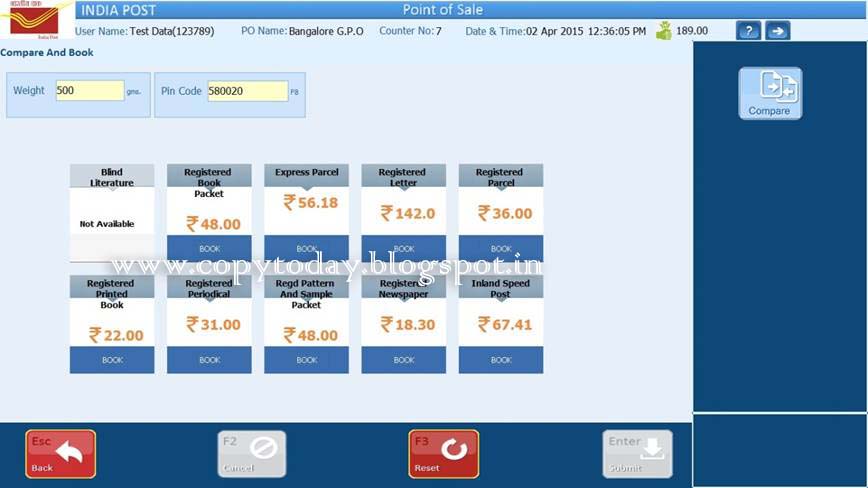Book the Registered Newspaper service
868x488 pixels.
click(404, 360)
